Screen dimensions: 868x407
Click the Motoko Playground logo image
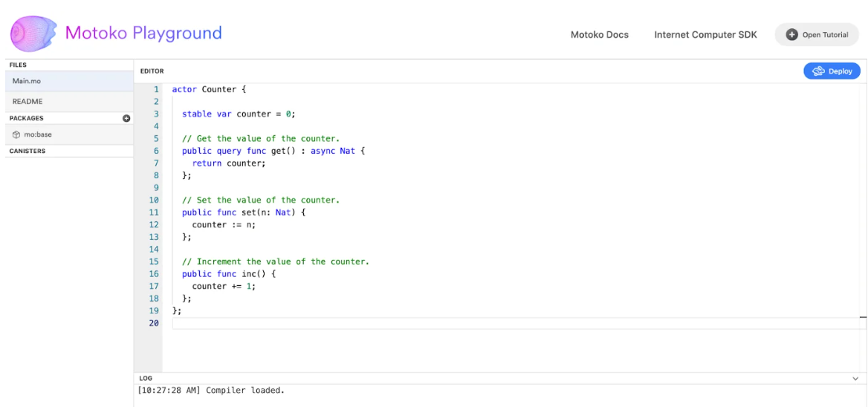(33, 34)
